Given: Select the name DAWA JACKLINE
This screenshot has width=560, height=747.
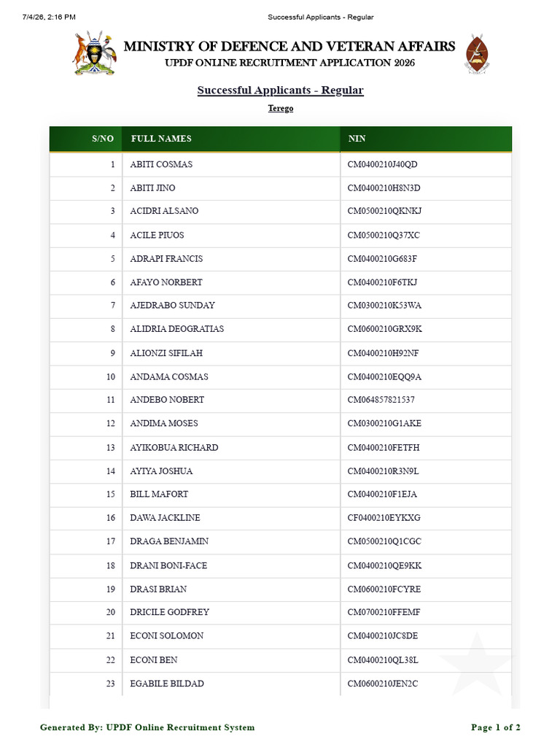Looking at the screenshot, I should [165, 518].
